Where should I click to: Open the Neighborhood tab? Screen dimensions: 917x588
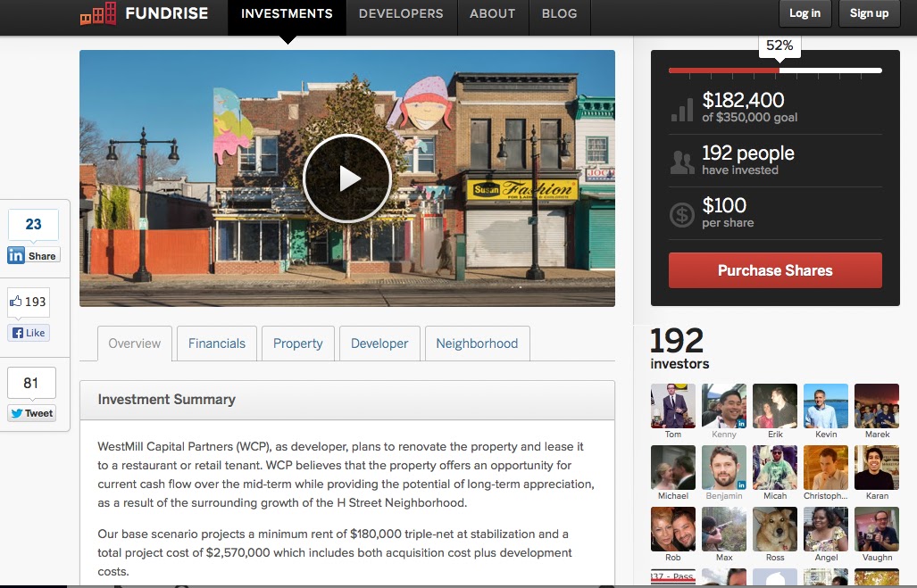tap(477, 344)
